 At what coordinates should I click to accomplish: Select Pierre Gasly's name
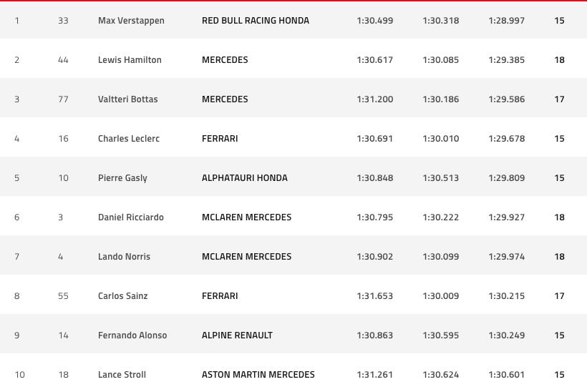pos(122,178)
